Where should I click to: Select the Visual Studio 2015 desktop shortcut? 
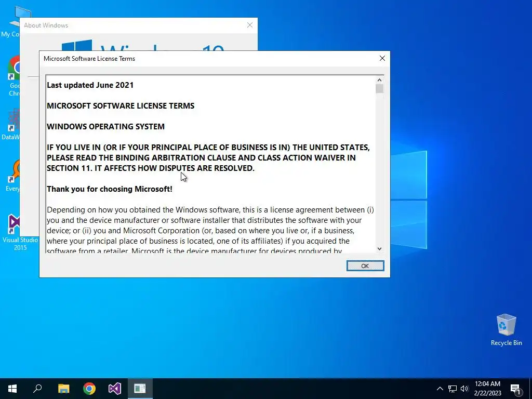point(20,232)
